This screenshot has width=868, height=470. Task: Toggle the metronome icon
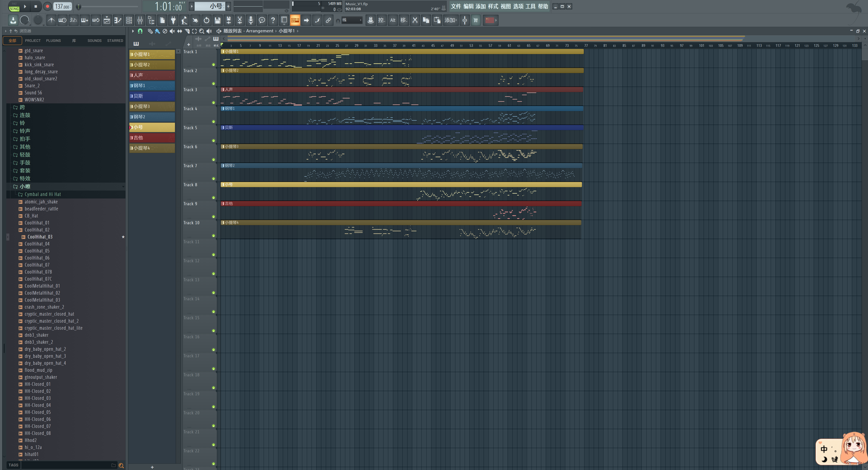click(51, 20)
